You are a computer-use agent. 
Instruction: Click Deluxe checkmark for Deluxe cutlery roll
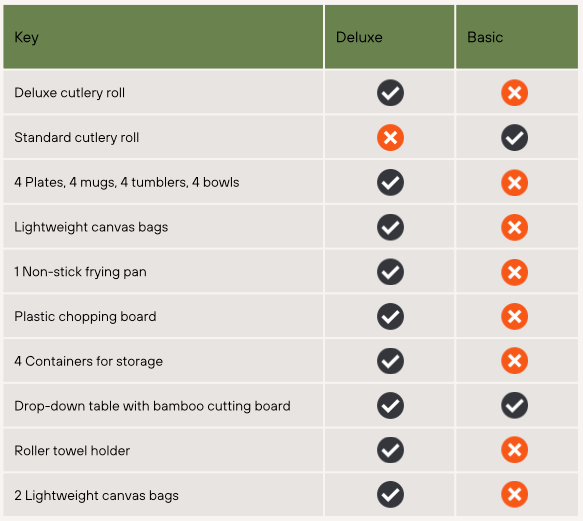[x=390, y=93]
